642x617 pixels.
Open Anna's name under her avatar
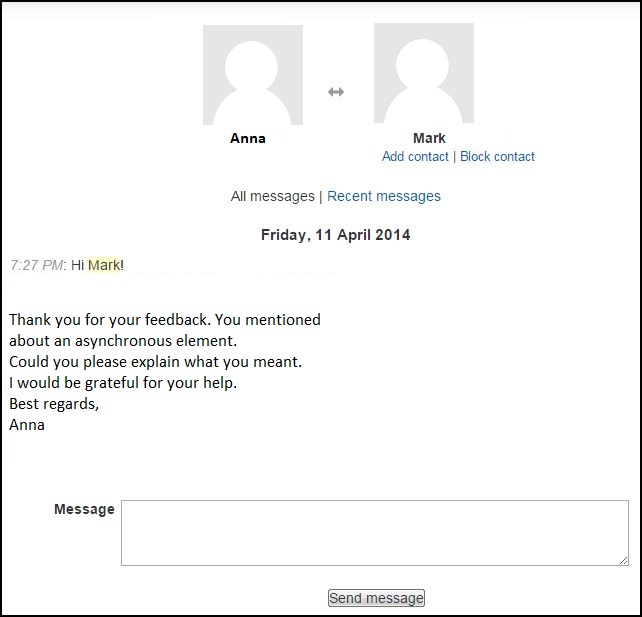[x=248, y=138]
